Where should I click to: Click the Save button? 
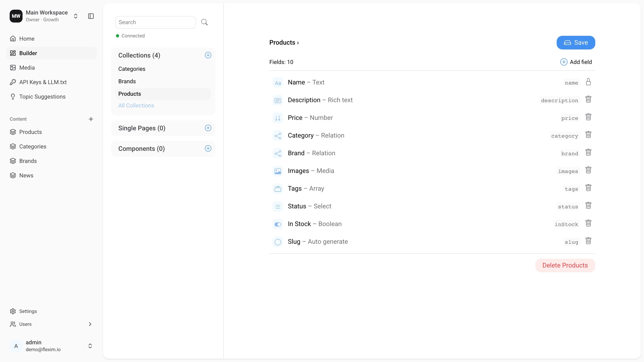pyautogui.click(x=576, y=42)
